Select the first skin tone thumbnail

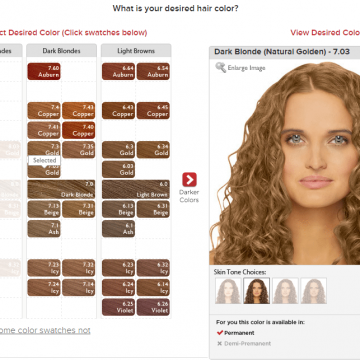pyautogui.click(x=228, y=291)
